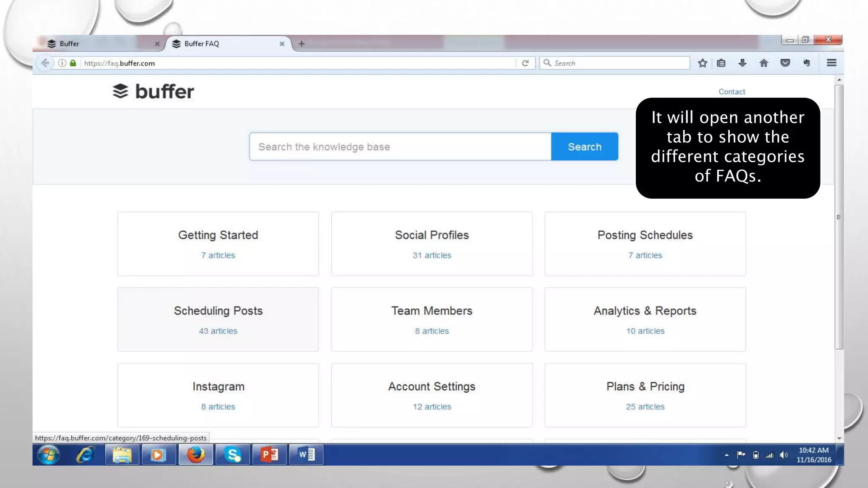Click '7 articles' under Posting Schedules
The image size is (868, 488).
(x=645, y=255)
